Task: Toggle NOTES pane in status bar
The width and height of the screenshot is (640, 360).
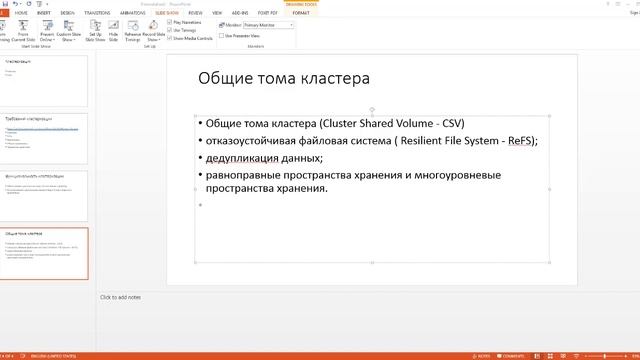Action: click(x=482, y=356)
